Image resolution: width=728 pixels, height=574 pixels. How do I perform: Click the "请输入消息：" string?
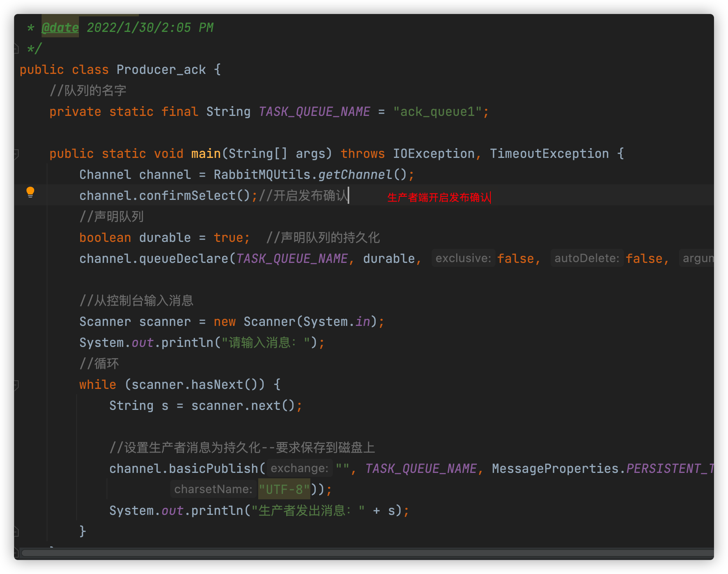(266, 343)
